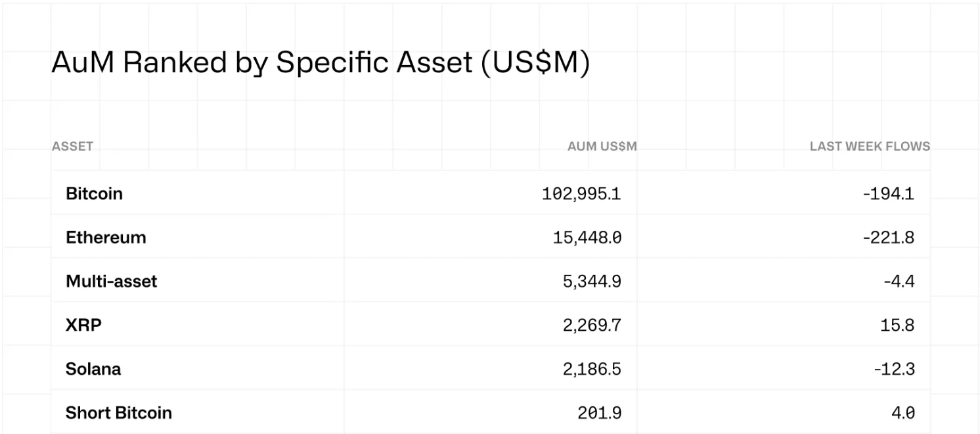Click Short Bitcoin AUM value 201.9
Image resolution: width=980 pixels, height=434 pixels.
[600, 413]
